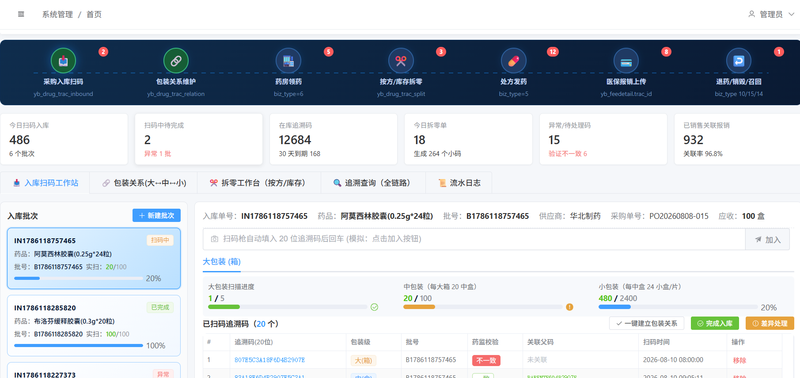The image size is (800, 378).
Task: Click the 处方发药 pill icon
Action: [513, 61]
